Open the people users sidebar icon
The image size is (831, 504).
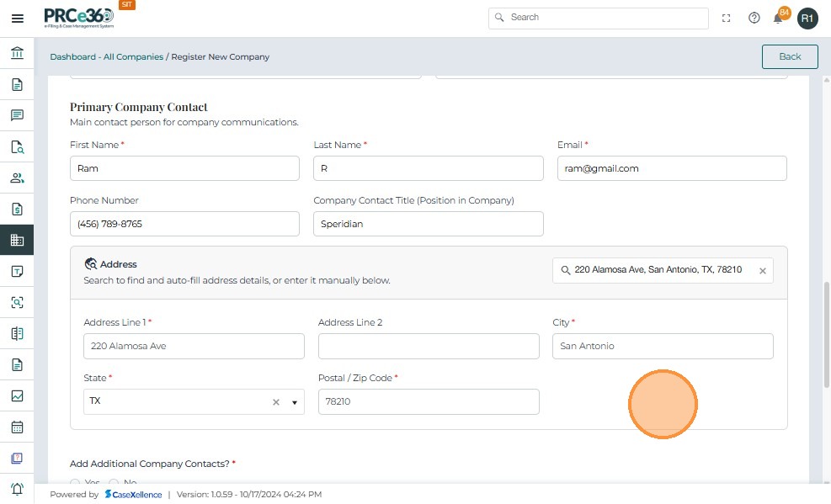click(17, 178)
